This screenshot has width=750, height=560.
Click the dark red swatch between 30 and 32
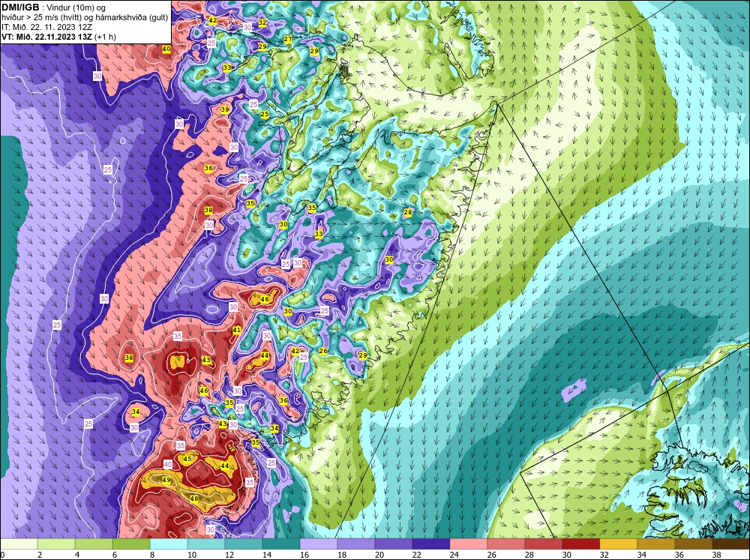(x=581, y=544)
